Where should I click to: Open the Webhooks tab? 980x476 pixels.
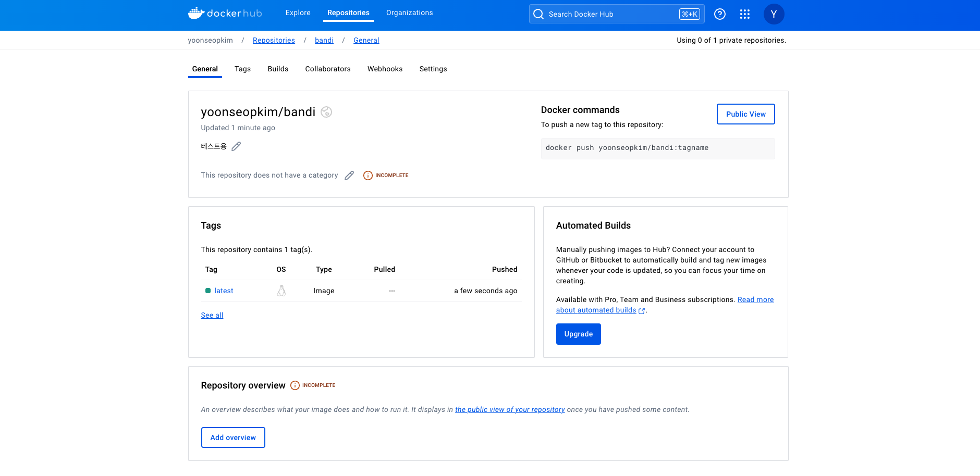tap(385, 69)
